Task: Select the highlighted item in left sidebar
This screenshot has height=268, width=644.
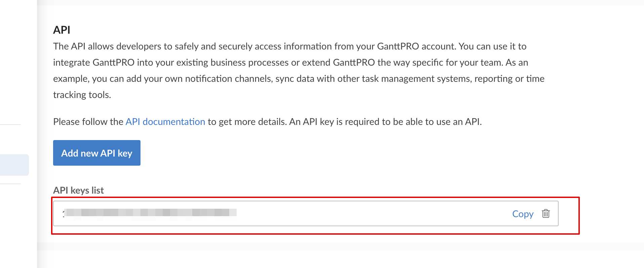Action: [14, 165]
